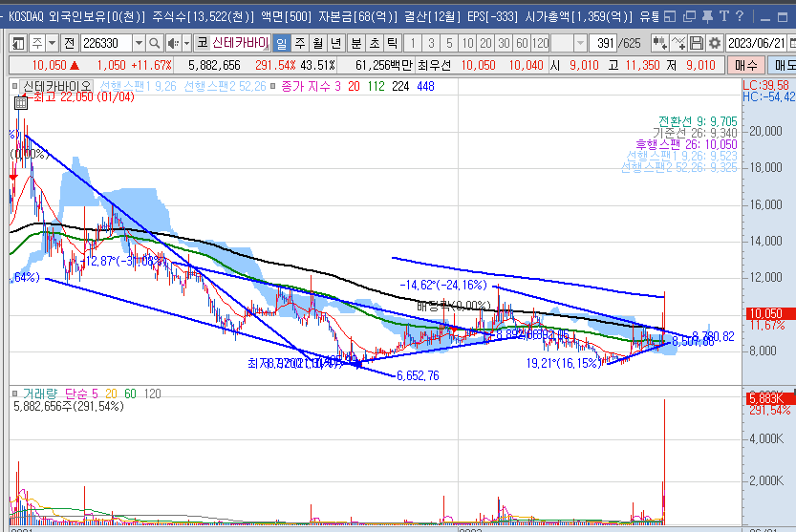This screenshot has height=532, width=796.
Task: Click 선행스팬1 9,26 legend text
Action: tap(138, 86)
